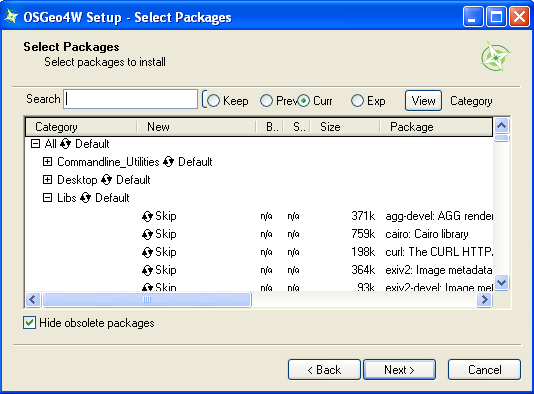534x394 pixels.
Task: Click the B.. column header
Action: pyautogui.click(x=270, y=127)
